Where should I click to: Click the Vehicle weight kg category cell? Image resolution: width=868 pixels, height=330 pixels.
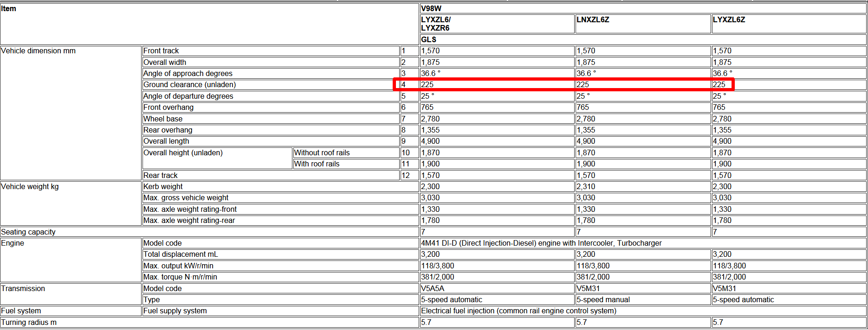(30, 187)
